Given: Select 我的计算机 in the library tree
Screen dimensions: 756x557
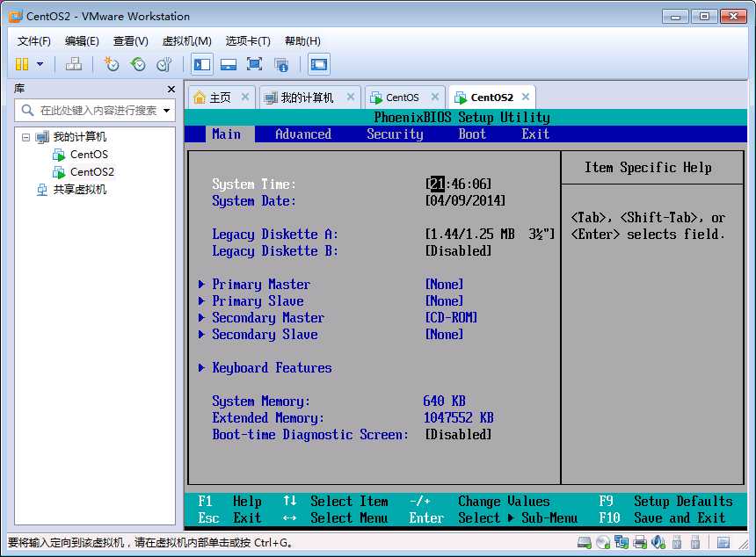Looking at the screenshot, I should [x=79, y=137].
